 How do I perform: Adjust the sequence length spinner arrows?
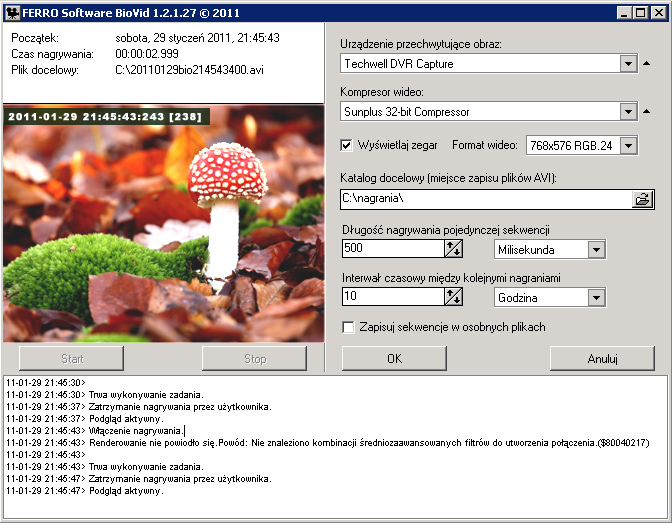(x=453, y=248)
